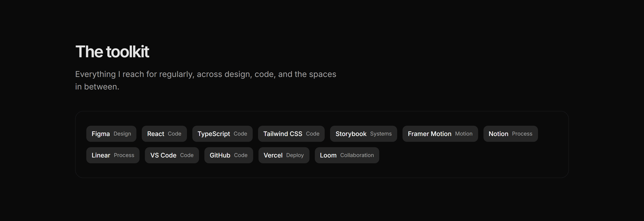Click the Storybook Systems chip
The height and width of the screenshot is (221, 644).
(364, 134)
